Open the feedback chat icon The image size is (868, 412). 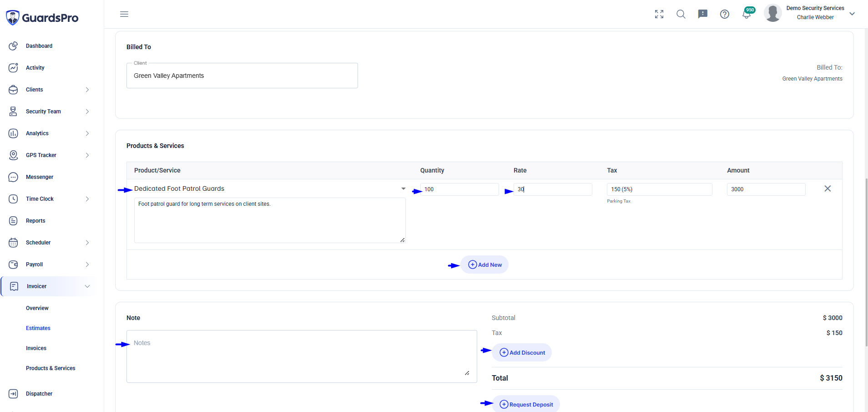pos(703,14)
